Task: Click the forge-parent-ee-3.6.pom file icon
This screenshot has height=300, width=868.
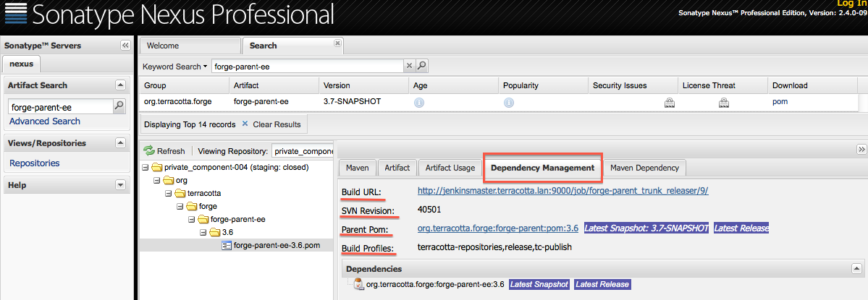Action: [227, 245]
